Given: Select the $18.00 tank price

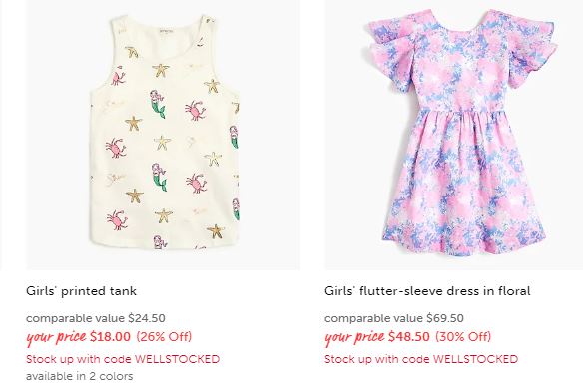Looking at the screenshot, I should click(111, 337).
